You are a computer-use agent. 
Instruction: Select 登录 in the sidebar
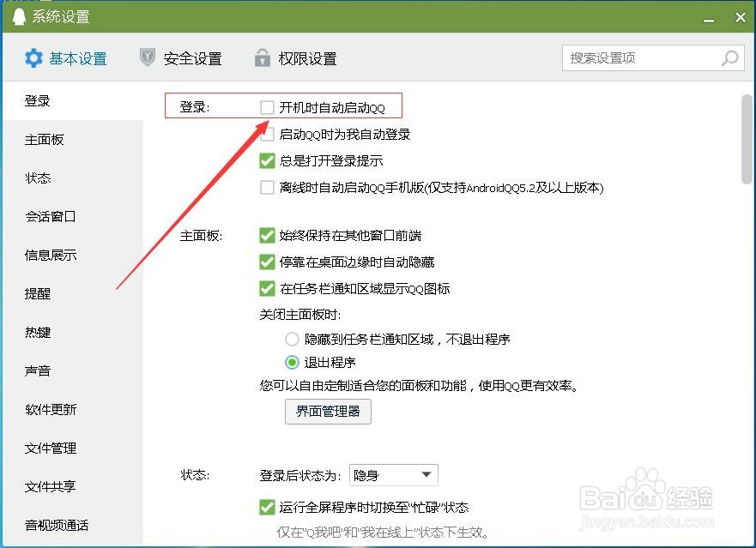(x=73, y=100)
